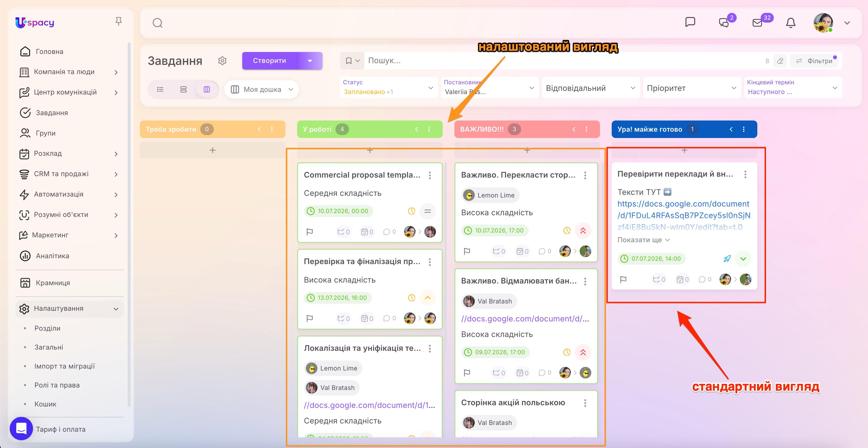Open saved filters bookmark dropdown
This screenshot has width=868, height=448.
[352, 61]
